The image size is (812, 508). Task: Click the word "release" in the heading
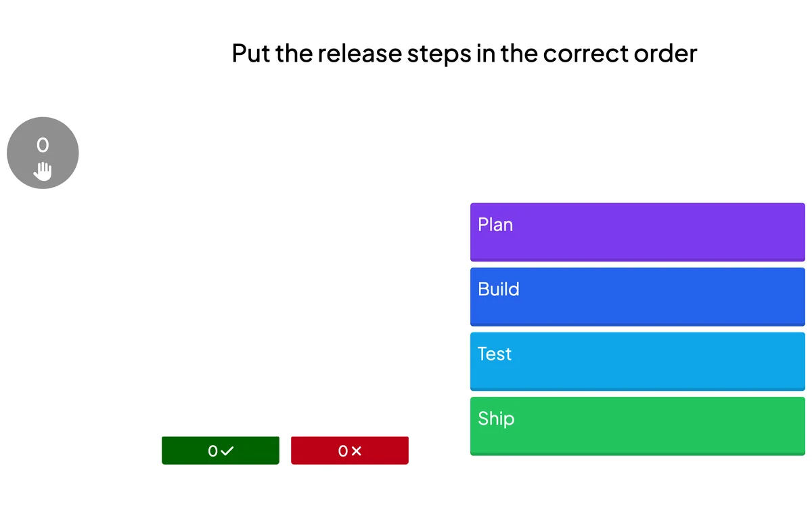[x=359, y=53]
